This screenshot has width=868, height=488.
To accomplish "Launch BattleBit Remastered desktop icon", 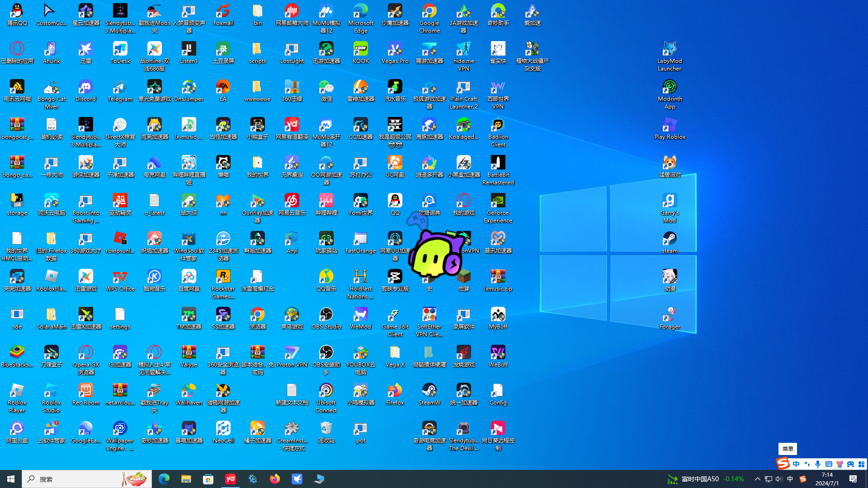I will 498,170.
